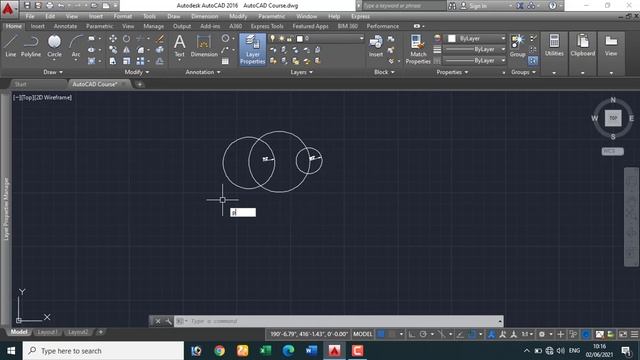Click MODEL space button in status bar

click(x=362, y=334)
